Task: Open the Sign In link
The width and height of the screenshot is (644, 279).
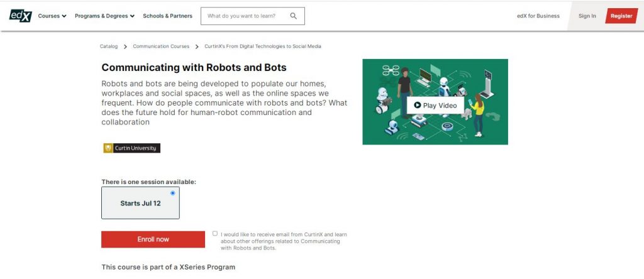Action: pos(587,16)
